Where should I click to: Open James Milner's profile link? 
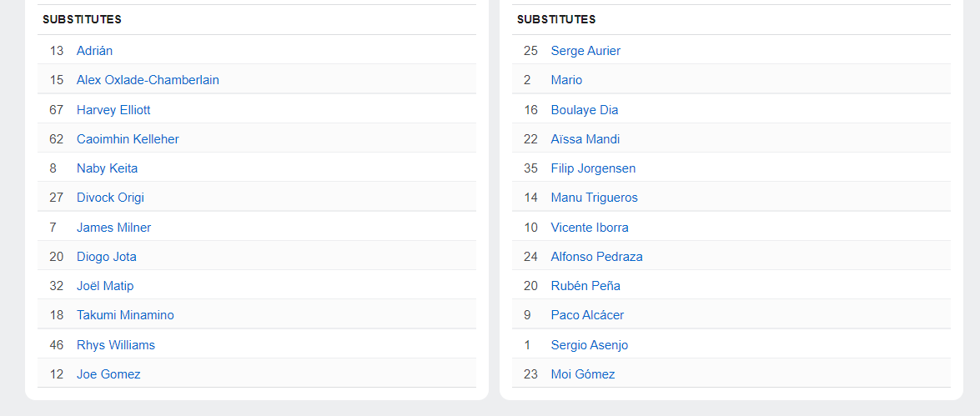point(113,228)
